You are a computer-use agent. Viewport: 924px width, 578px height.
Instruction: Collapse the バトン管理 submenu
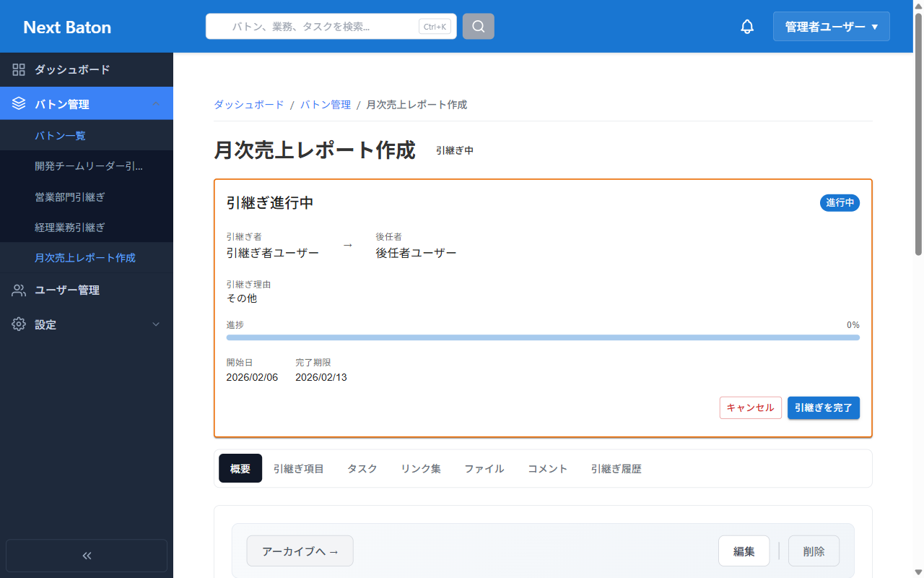[155, 103]
